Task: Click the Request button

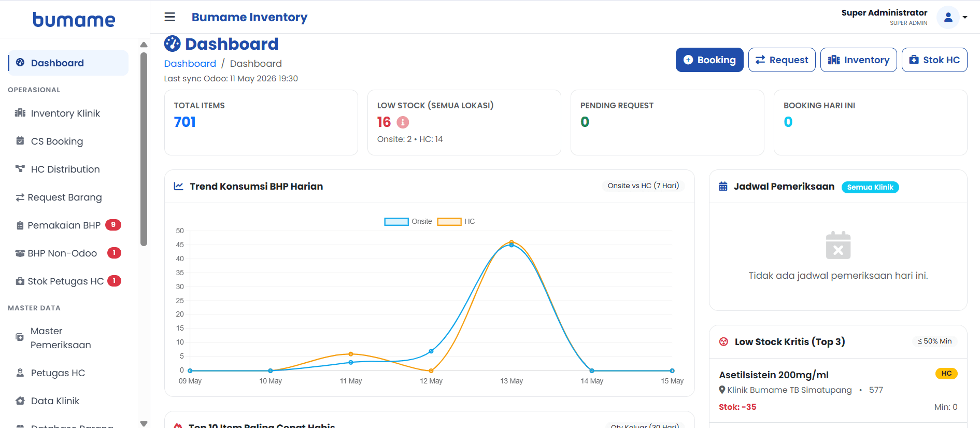Action: 782,60
